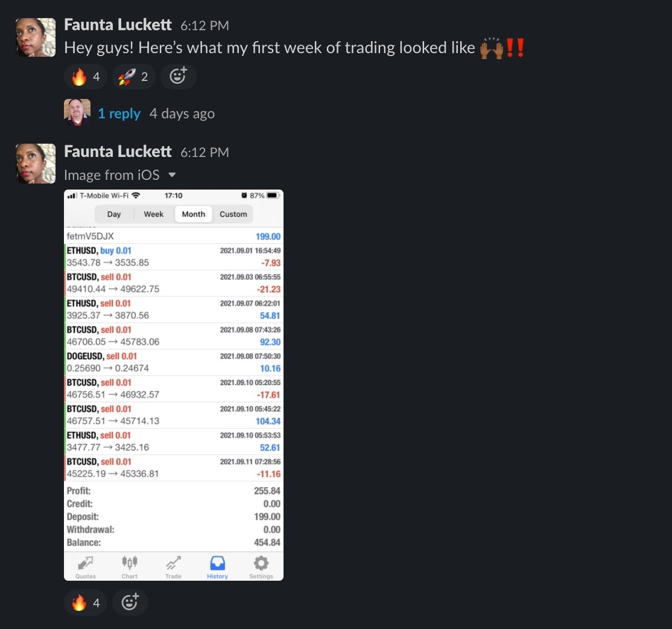Screen dimensions: 672x629
Task: Collapse the Image from iOS attachment
Action: [x=172, y=175]
